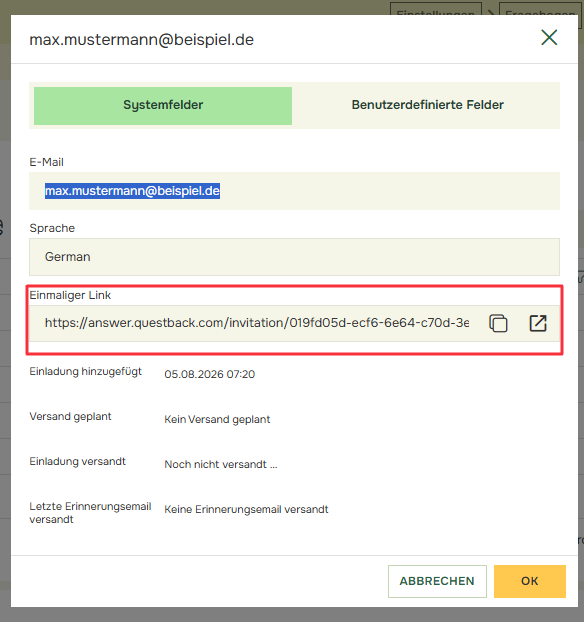Click the Sprache label
This screenshot has width=584, height=622.
(x=52, y=228)
